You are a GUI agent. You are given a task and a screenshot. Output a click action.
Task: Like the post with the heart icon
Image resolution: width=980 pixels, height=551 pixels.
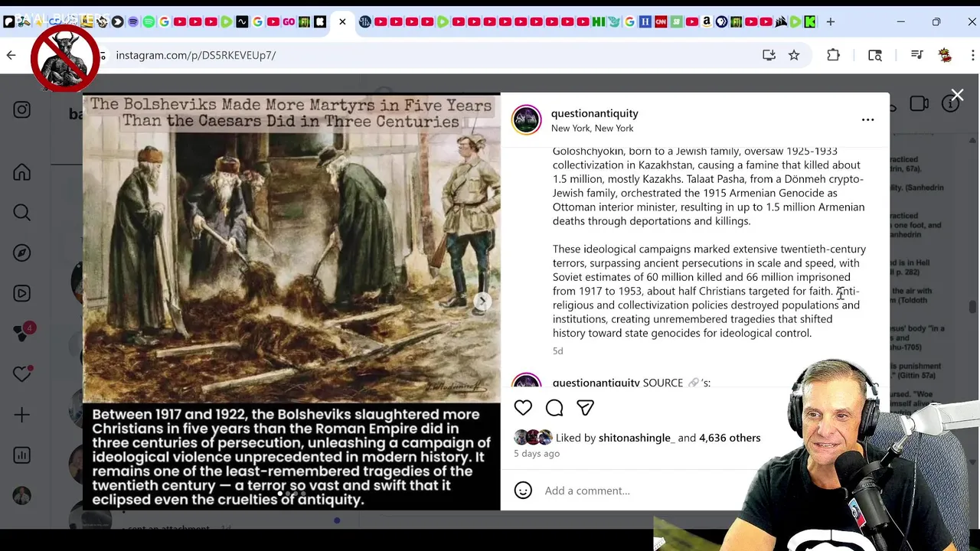point(523,408)
